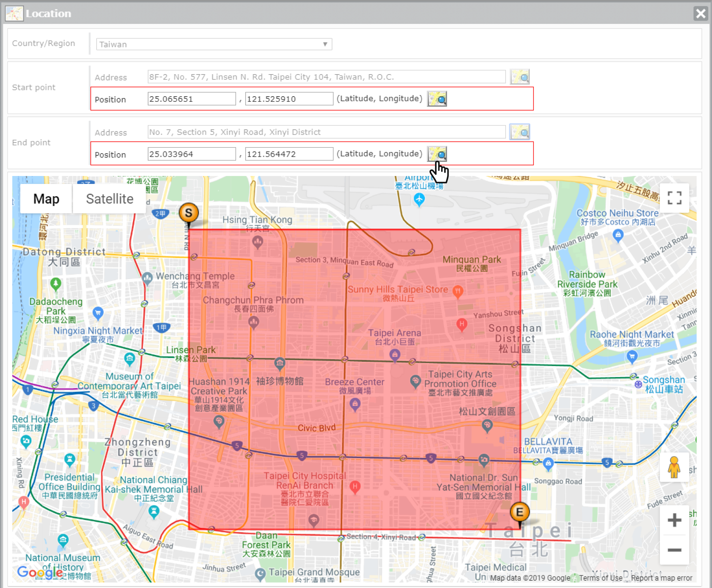This screenshot has height=588, width=712.
Task: Click the start point position lookup icon
Action: (x=437, y=99)
